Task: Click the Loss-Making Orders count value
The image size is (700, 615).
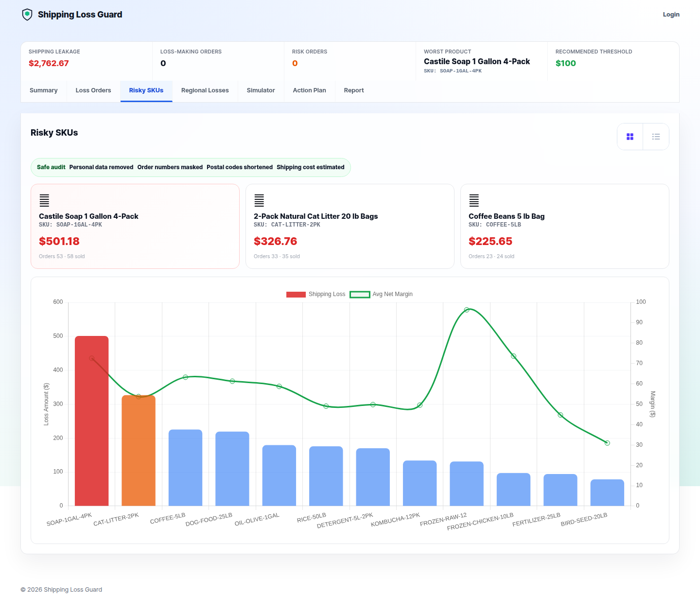Action: coord(163,63)
